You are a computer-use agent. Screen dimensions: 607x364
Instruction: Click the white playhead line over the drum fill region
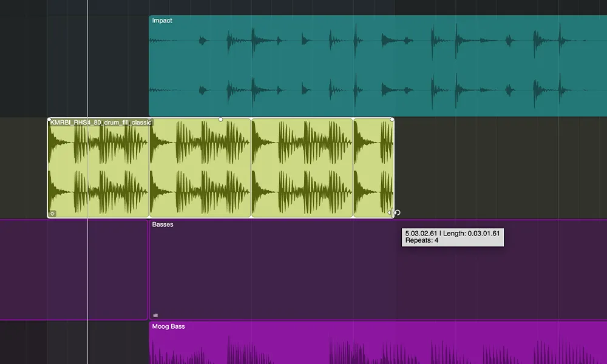click(x=87, y=168)
